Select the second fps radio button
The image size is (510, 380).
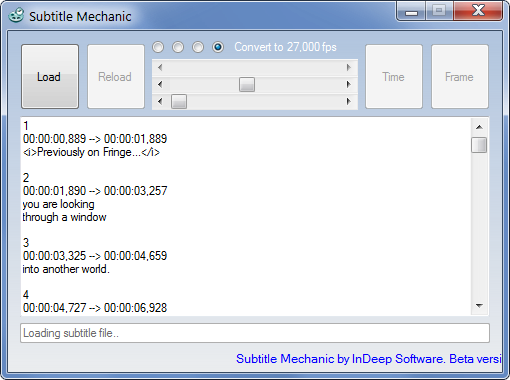[178, 47]
